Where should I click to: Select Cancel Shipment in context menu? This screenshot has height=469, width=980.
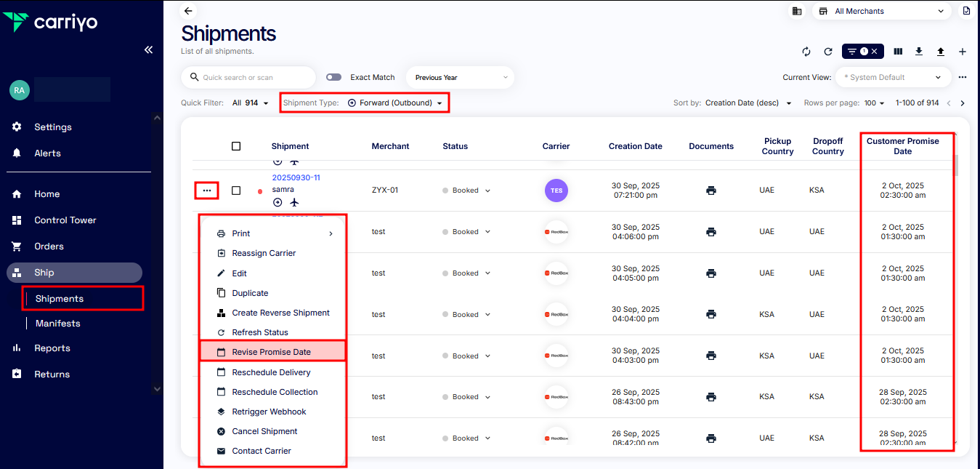coord(264,431)
